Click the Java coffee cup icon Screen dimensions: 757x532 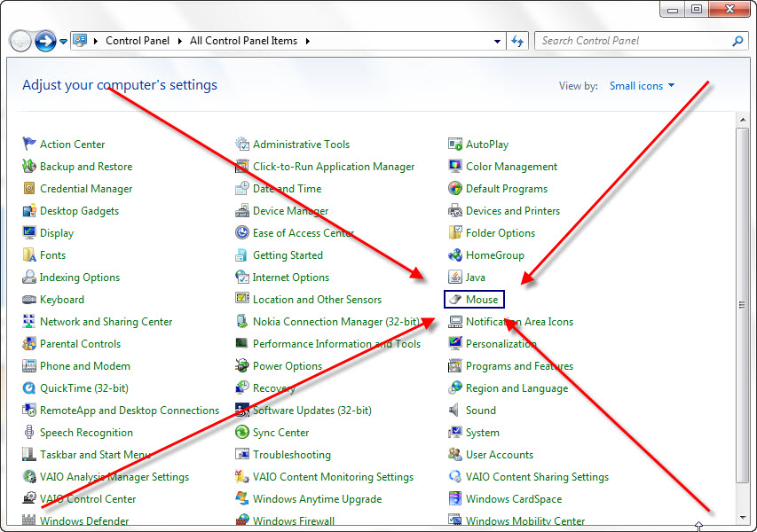454,277
